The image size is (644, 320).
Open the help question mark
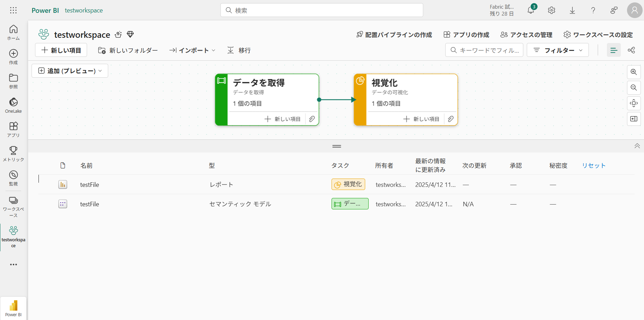click(593, 10)
